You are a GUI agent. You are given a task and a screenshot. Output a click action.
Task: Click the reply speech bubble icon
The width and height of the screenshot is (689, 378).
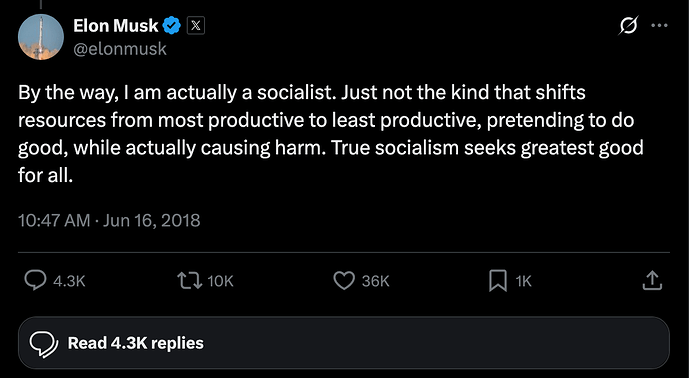point(35,280)
